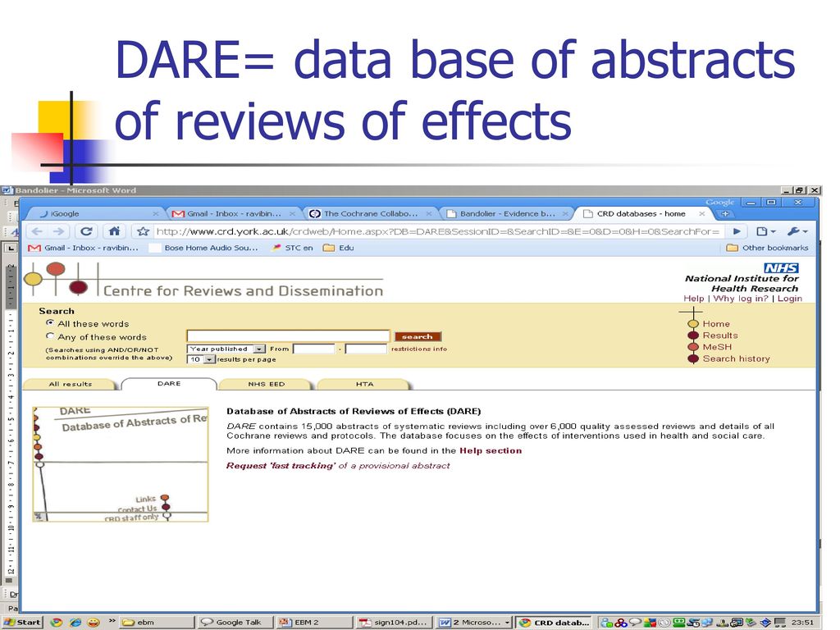Launch Chrome from the quick launch bar
The image size is (840, 630).
[57, 622]
